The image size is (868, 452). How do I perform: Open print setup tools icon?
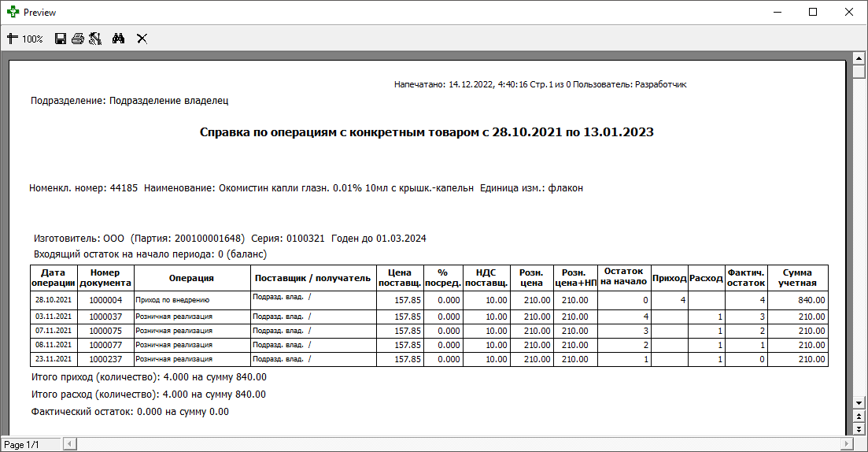95,39
